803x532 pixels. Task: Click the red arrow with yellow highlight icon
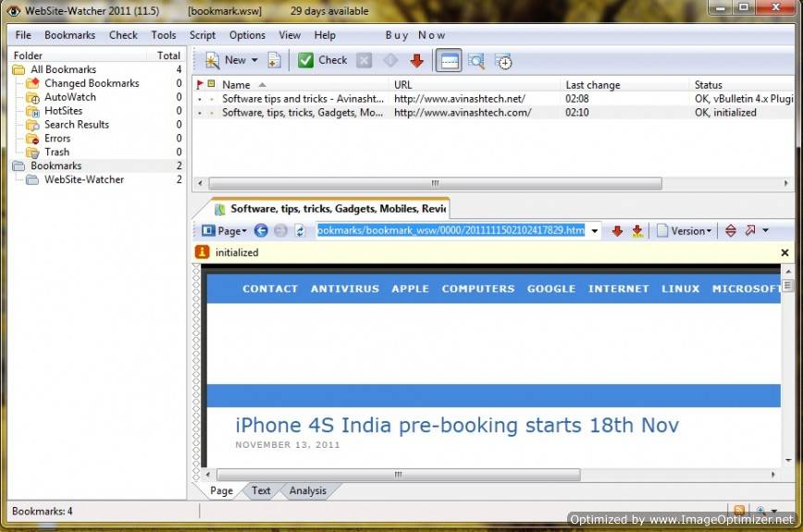(637, 231)
